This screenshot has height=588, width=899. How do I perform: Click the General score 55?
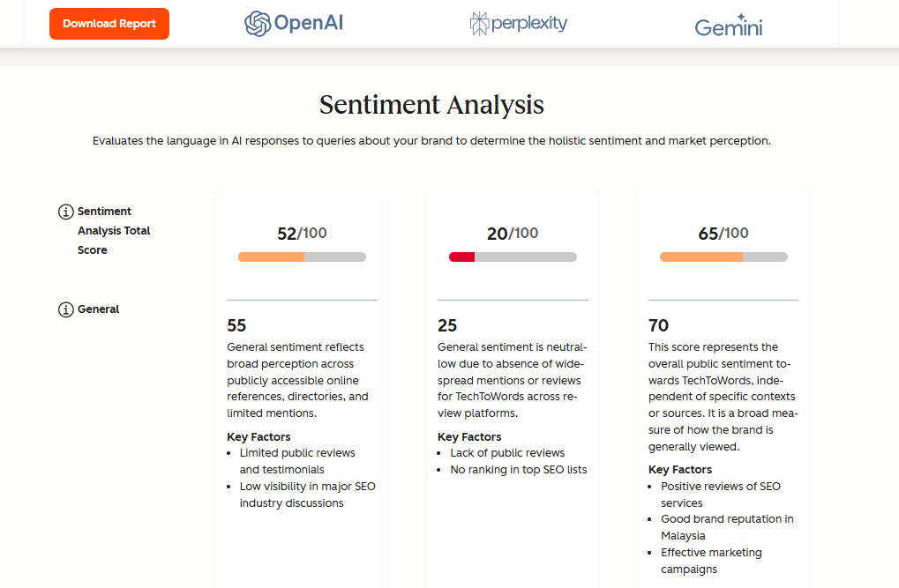(236, 326)
